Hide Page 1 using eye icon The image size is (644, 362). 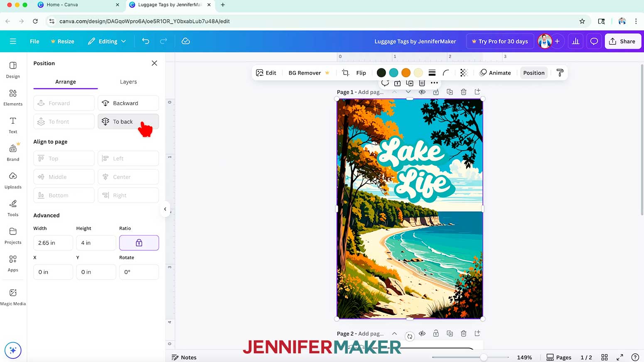[422, 92]
